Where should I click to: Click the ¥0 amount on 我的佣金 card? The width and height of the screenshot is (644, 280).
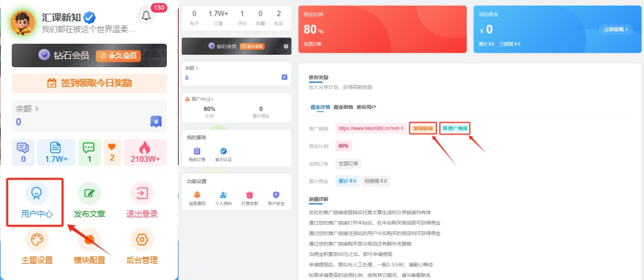click(x=486, y=29)
